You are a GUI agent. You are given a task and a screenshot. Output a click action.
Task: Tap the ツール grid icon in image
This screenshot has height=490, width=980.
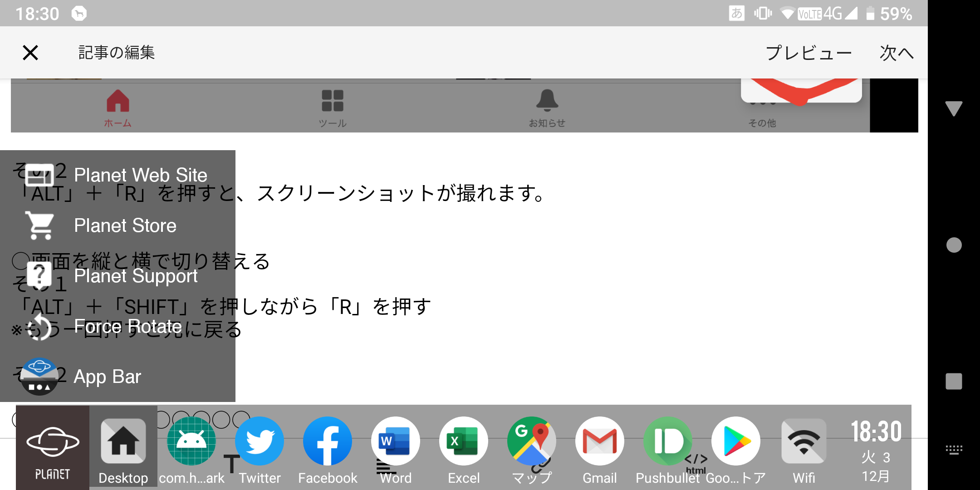[333, 108]
